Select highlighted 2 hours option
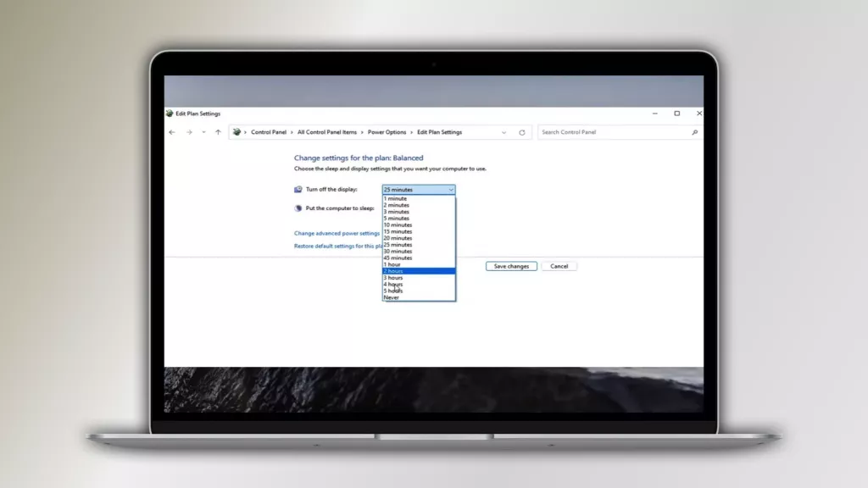868x488 pixels. [x=419, y=271]
